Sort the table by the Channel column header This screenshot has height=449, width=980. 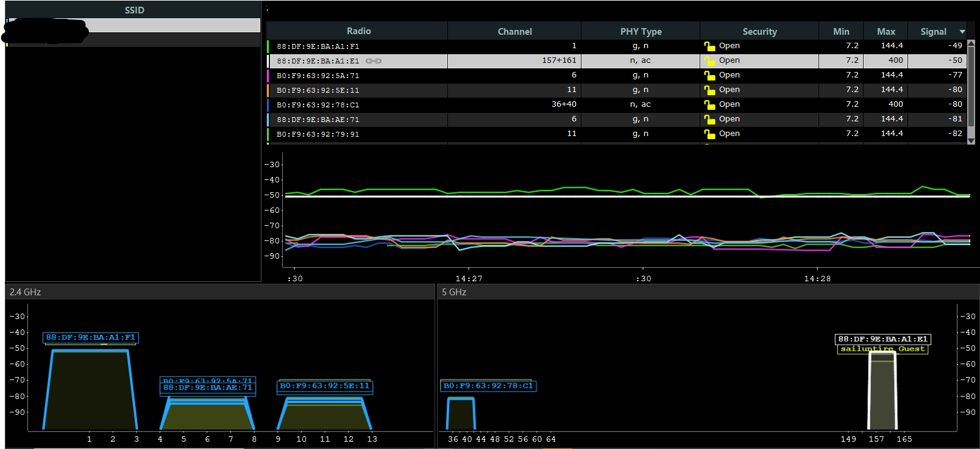[514, 32]
